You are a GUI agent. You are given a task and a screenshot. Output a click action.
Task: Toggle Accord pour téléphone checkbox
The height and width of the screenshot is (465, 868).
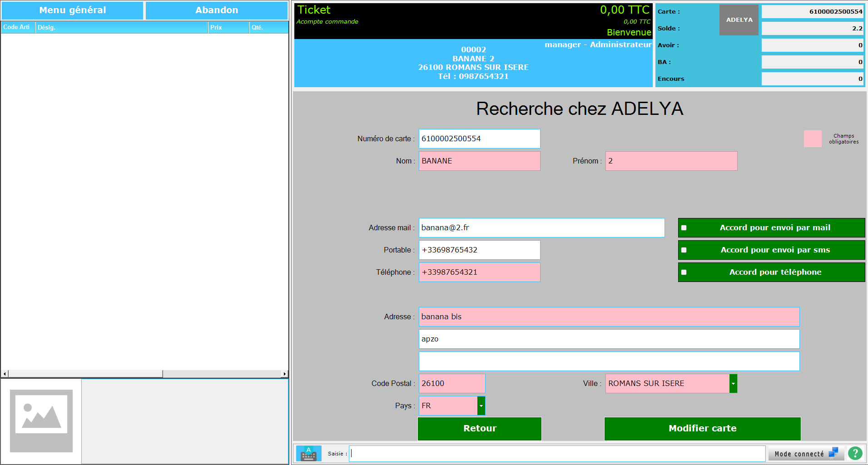coord(684,272)
